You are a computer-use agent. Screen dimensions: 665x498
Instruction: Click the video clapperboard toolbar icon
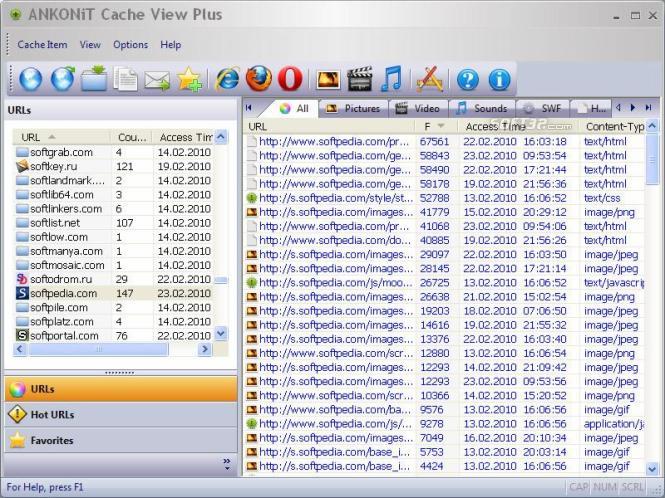[x=360, y=79]
